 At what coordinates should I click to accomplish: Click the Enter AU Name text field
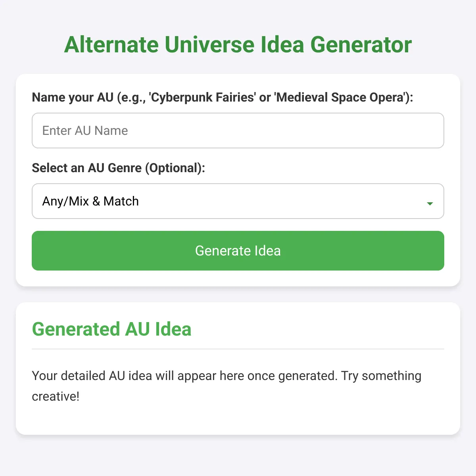point(238,131)
